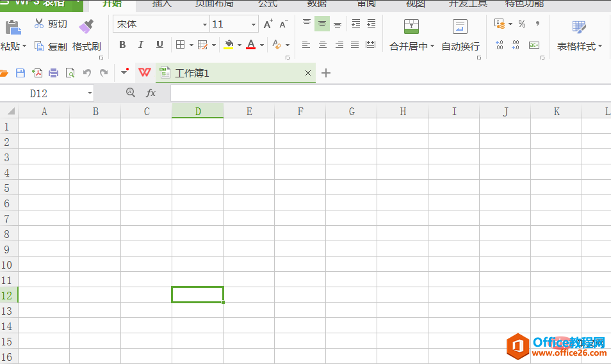The width and height of the screenshot is (611, 364).
Task: Redo the last action
Action: (104, 73)
